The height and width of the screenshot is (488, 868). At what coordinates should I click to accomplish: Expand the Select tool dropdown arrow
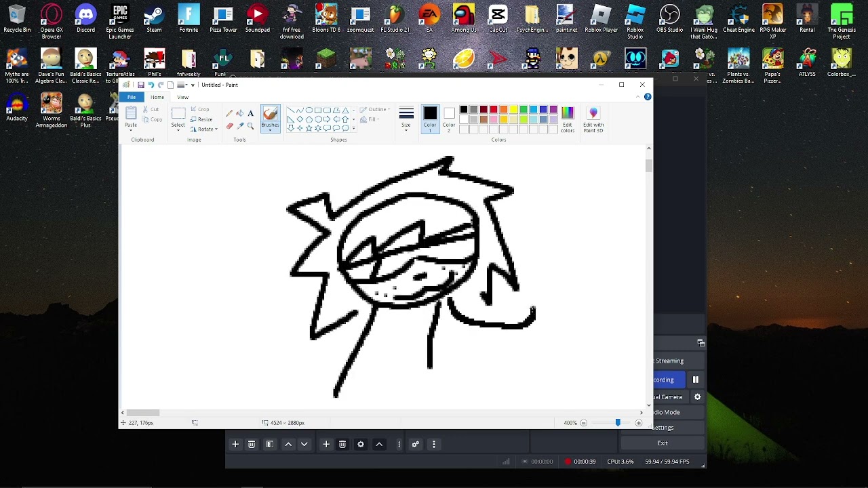point(178,129)
